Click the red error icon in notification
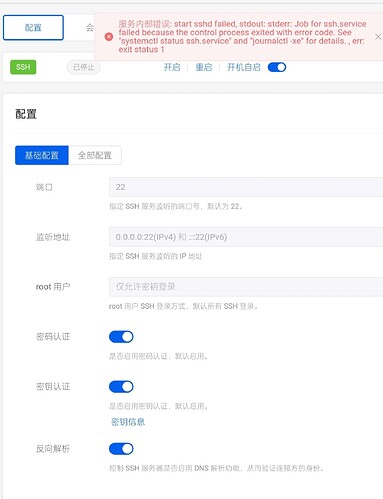383x499 pixels. (x=109, y=37)
